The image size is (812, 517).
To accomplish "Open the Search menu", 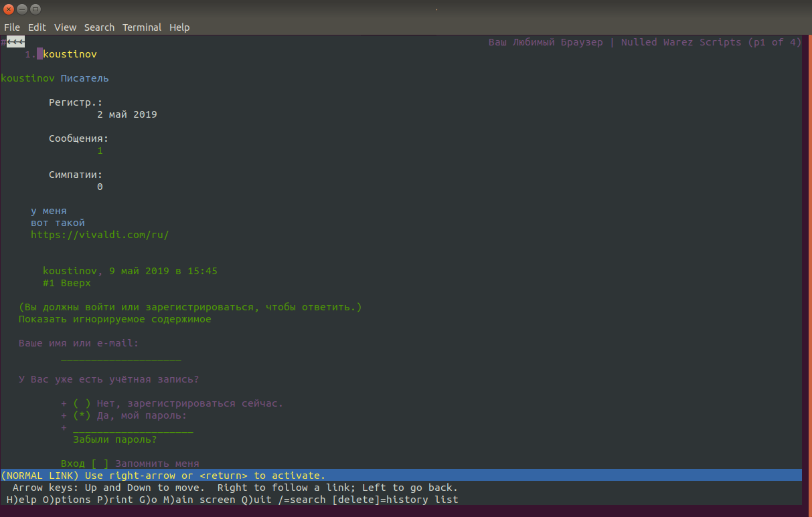I will click(99, 27).
